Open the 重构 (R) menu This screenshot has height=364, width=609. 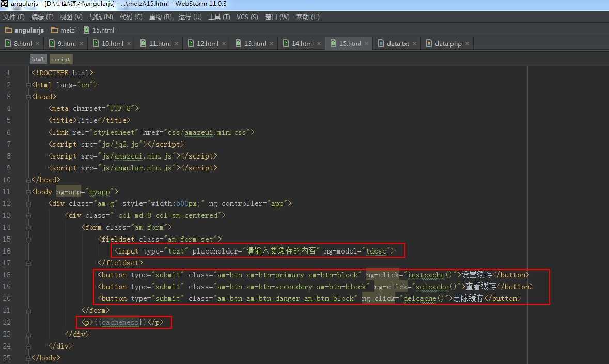(161, 17)
